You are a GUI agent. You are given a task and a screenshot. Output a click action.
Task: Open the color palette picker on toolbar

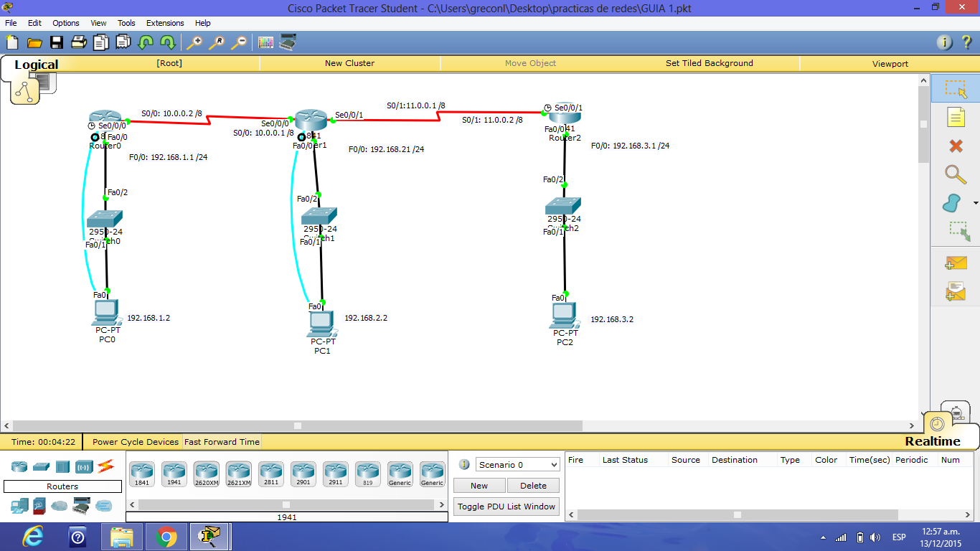[x=265, y=43]
